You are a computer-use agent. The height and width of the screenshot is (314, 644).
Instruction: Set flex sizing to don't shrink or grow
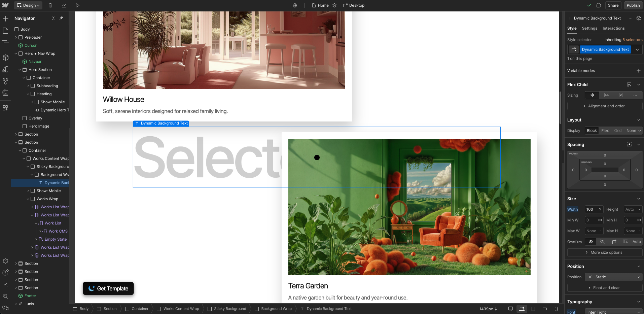621,95
